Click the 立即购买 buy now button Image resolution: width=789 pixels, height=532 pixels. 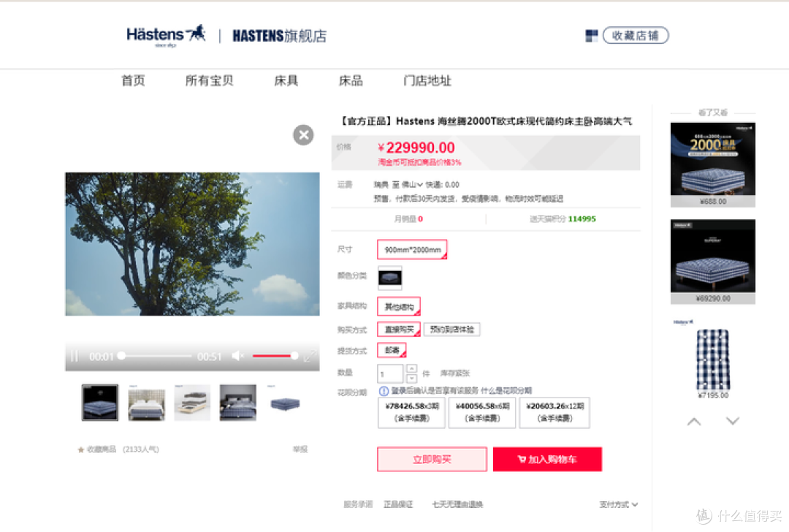[432, 459]
